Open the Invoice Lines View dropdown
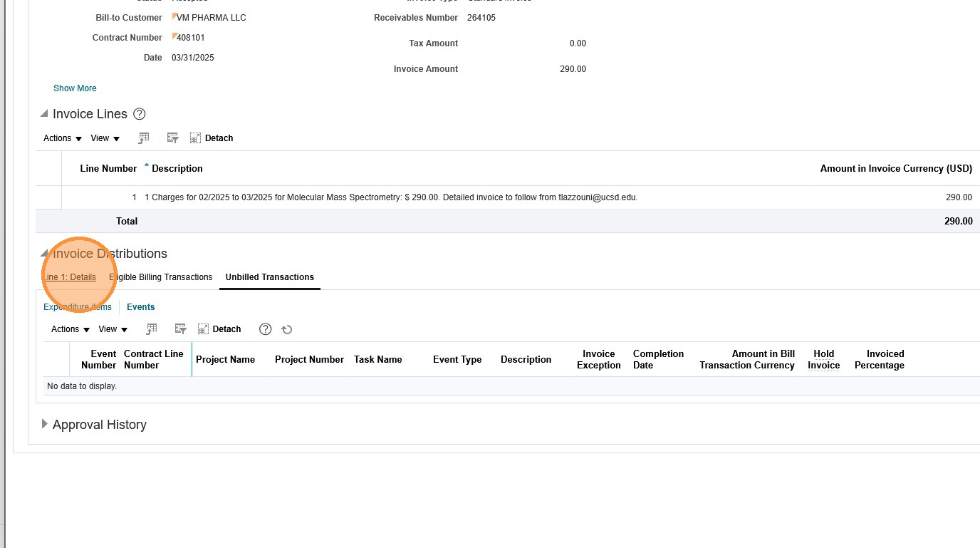This screenshot has width=980, height=548. [x=105, y=138]
